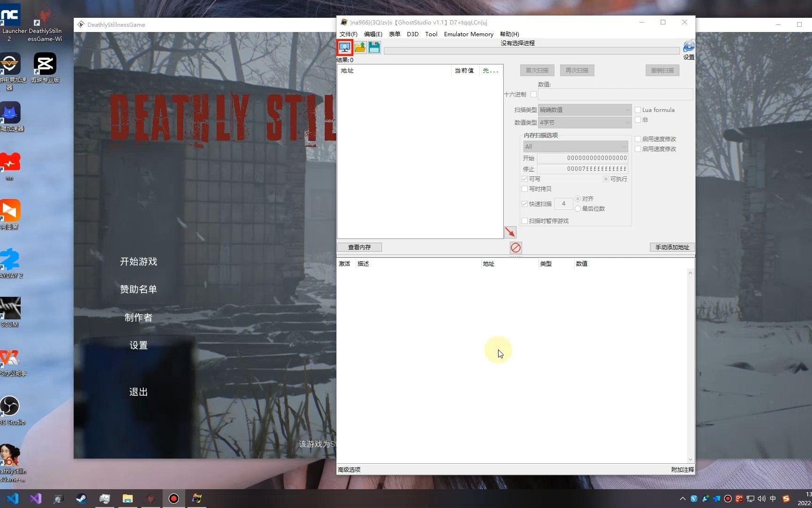Toggle the 可写 writable checkbox
812x508 pixels.
coord(524,179)
